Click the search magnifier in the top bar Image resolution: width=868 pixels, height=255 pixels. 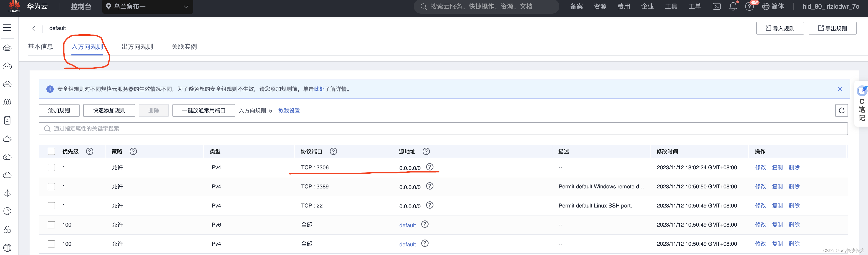(424, 6)
